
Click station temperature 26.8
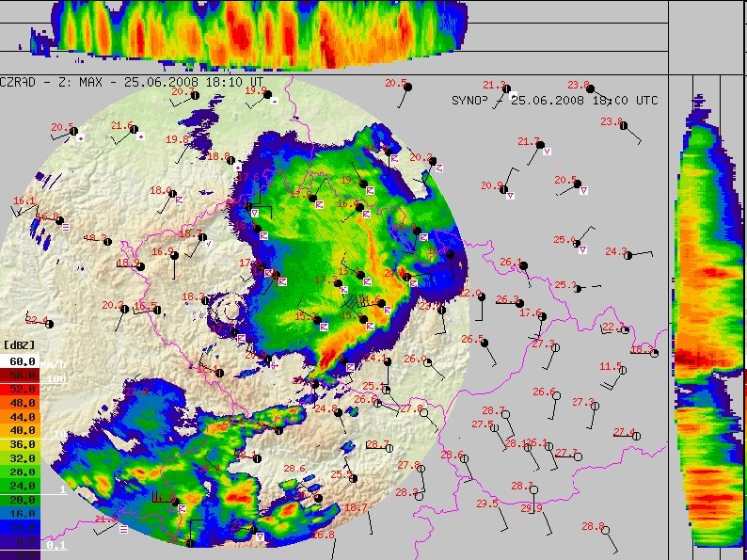[x=323, y=535]
